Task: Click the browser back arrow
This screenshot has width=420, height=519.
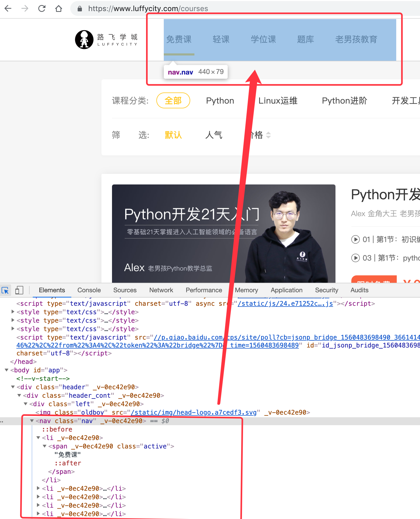Action: [x=8, y=8]
